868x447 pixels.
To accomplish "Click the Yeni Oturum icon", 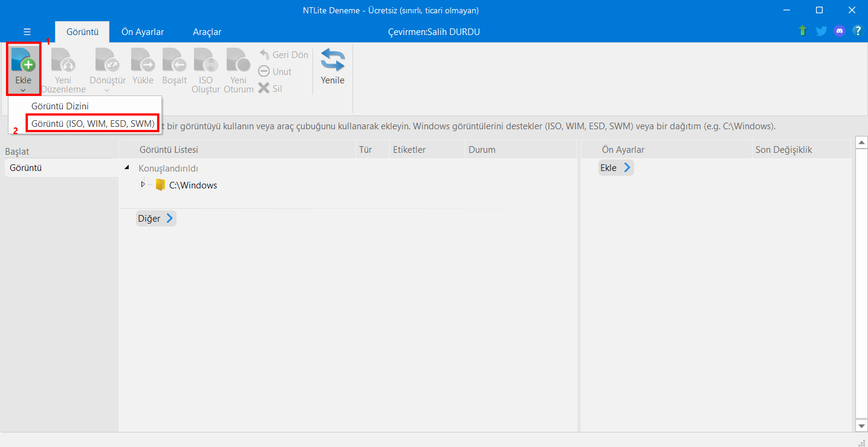I will point(238,60).
